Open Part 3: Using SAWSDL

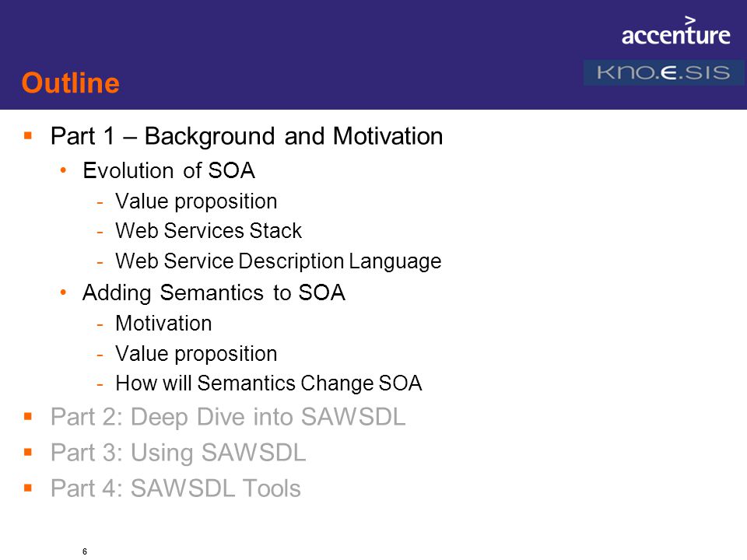pos(178,453)
